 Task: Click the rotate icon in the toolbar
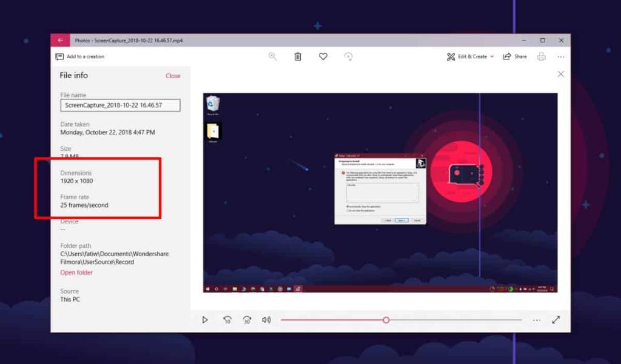pyautogui.click(x=349, y=56)
